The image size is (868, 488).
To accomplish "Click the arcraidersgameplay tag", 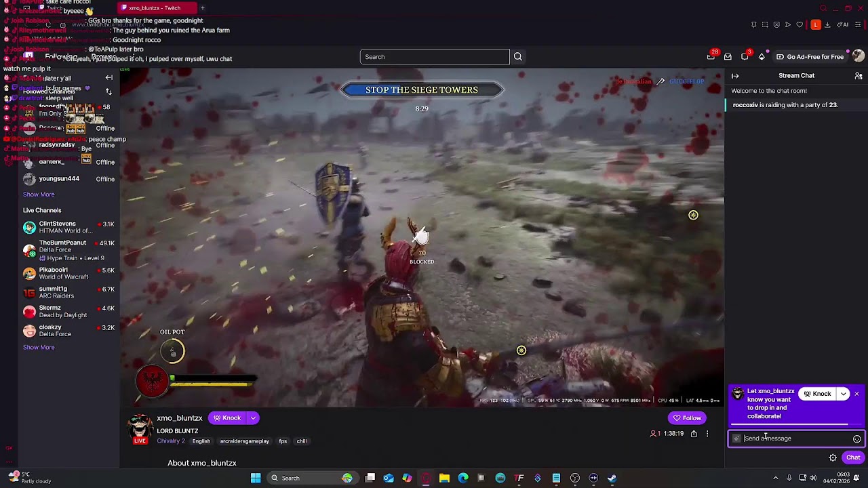I will tap(244, 441).
